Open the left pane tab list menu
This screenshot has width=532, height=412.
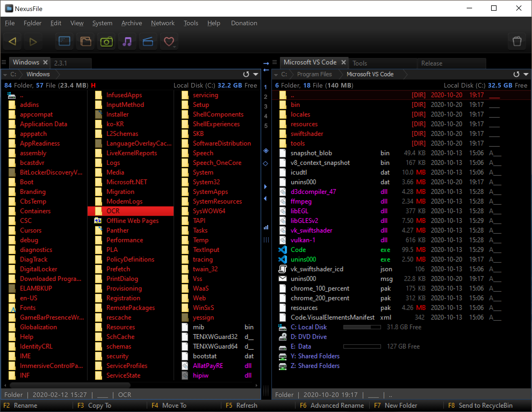4,62
